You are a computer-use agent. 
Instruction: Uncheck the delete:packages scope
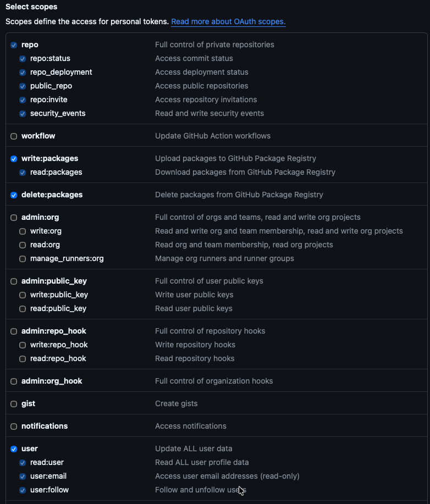pyautogui.click(x=14, y=195)
